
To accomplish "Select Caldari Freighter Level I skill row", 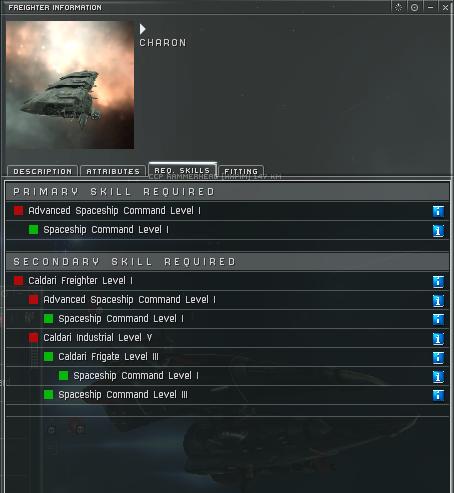I will click(x=227, y=281).
